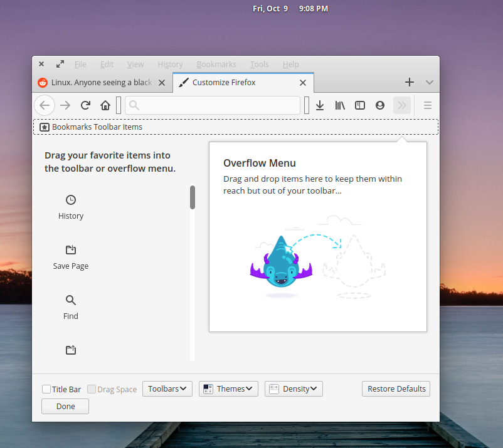The width and height of the screenshot is (503, 448).
Task: Click the Back arrow button
Action: [45, 105]
